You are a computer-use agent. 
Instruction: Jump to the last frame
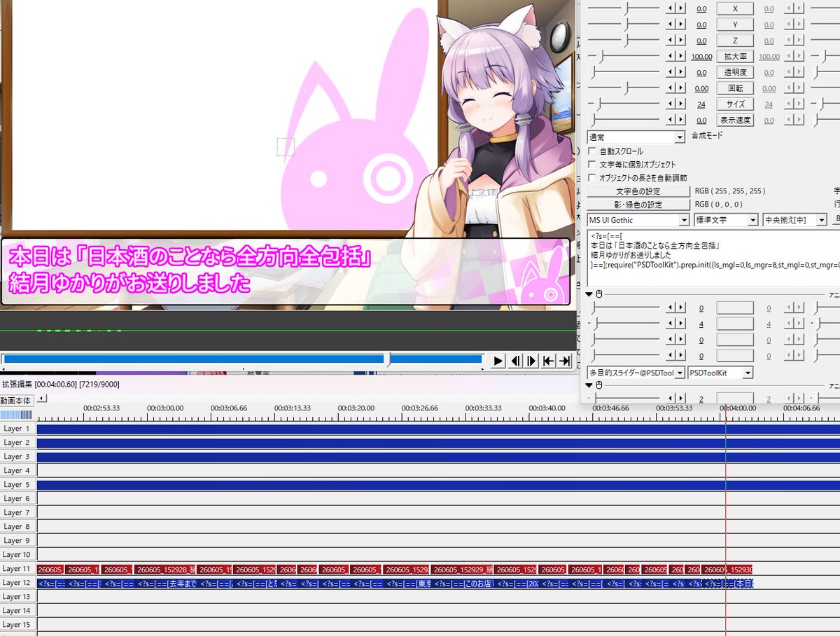566,361
